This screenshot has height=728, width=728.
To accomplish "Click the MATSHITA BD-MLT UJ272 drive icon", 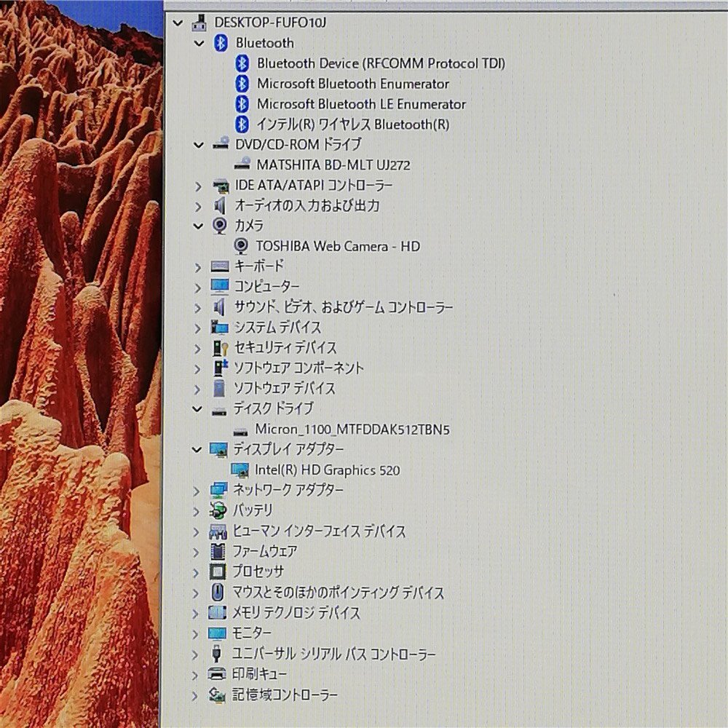I will click(242, 164).
